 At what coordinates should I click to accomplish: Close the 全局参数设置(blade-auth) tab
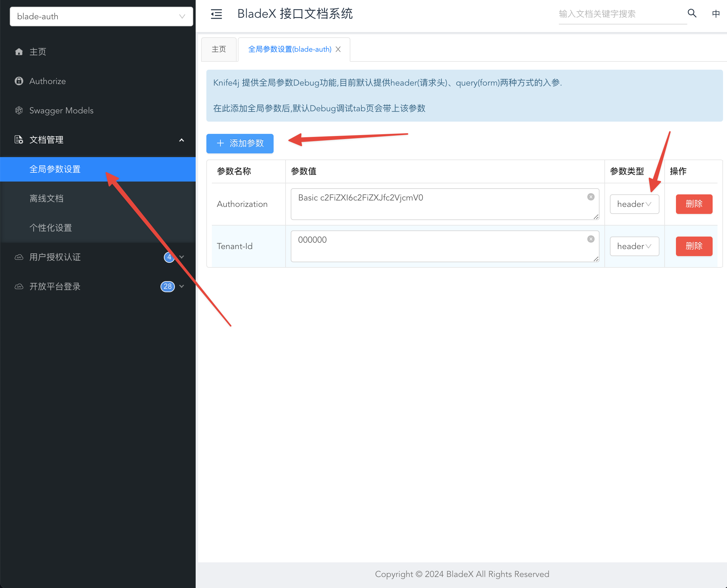tap(338, 50)
